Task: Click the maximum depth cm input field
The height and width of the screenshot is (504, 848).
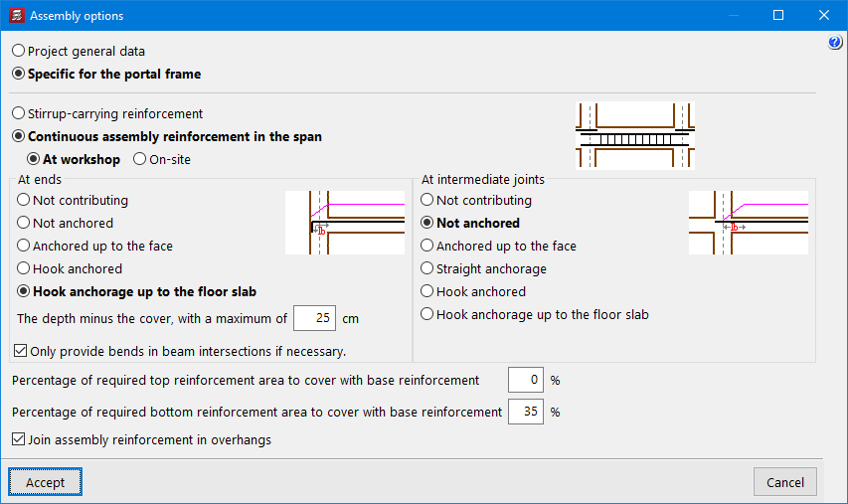Action: [x=315, y=319]
